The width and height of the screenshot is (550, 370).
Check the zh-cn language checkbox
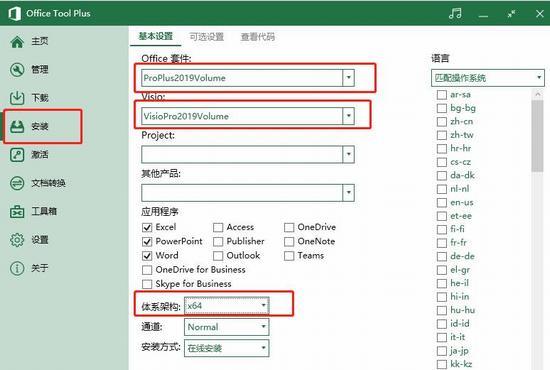[x=442, y=122]
